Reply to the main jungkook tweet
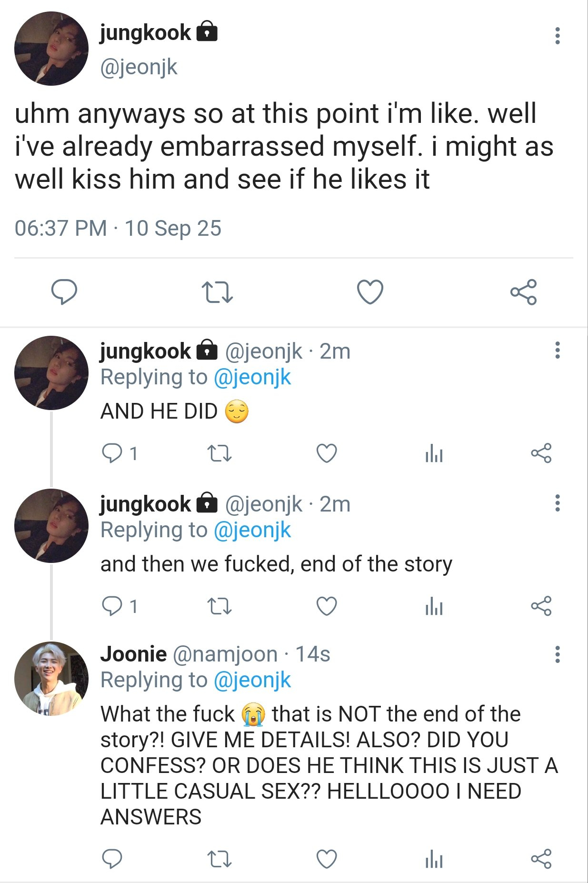The height and width of the screenshot is (883, 588). [64, 291]
